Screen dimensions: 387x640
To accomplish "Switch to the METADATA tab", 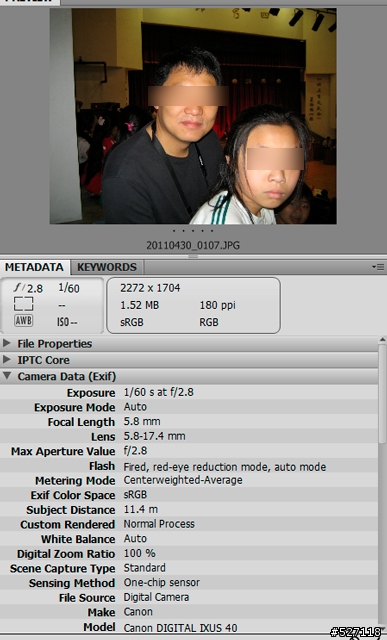I will point(34,267).
